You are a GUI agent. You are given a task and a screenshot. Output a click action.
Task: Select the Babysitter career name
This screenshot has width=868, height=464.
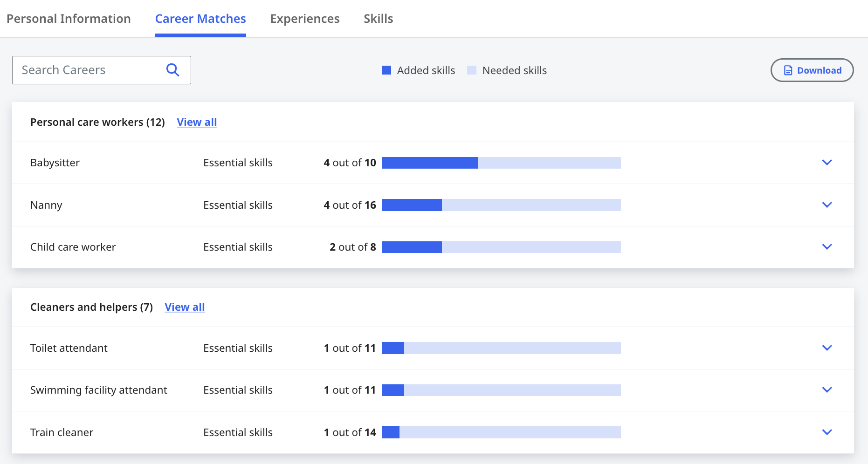pyautogui.click(x=55, y=163)
